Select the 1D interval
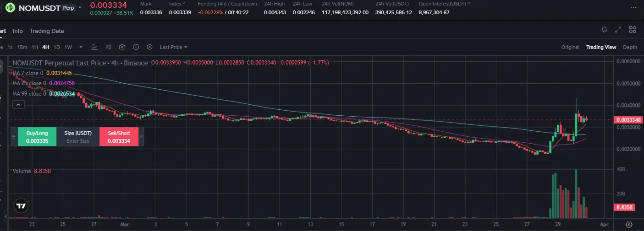The width and height of the screenshot is (644, 231). [x=57, y=47]
